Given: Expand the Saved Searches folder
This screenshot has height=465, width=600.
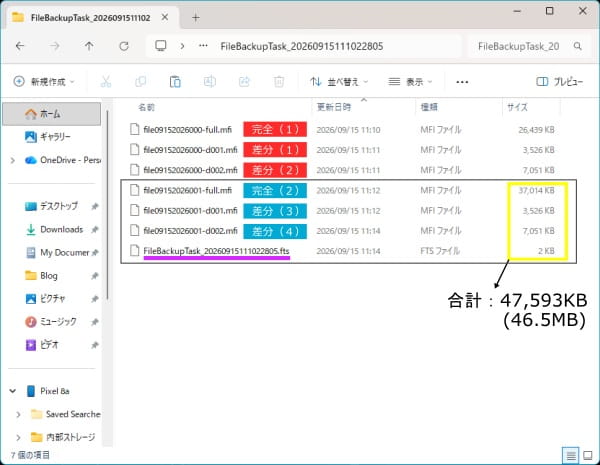Looking at the screenshot, I should coord(18,414).
